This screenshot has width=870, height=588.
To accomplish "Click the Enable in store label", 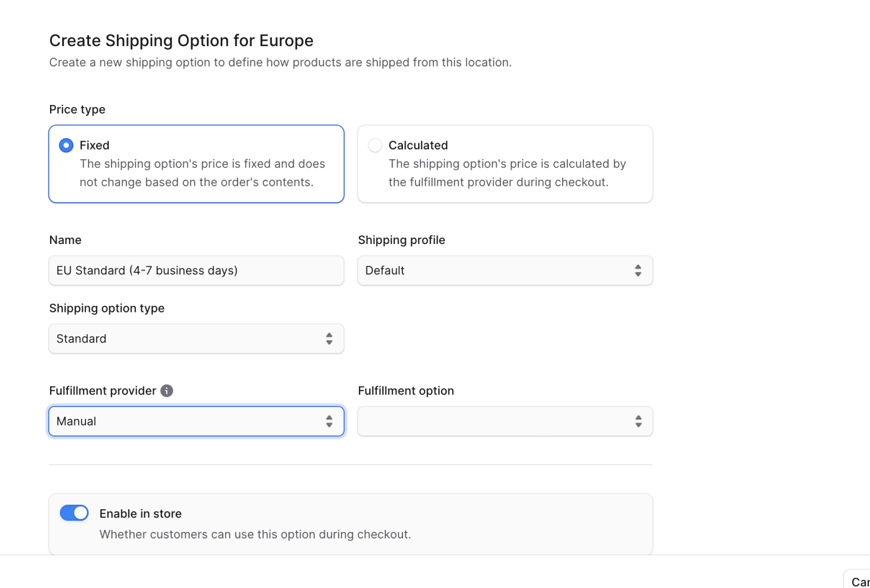I will pyautogui.click(x=140, y=514).
